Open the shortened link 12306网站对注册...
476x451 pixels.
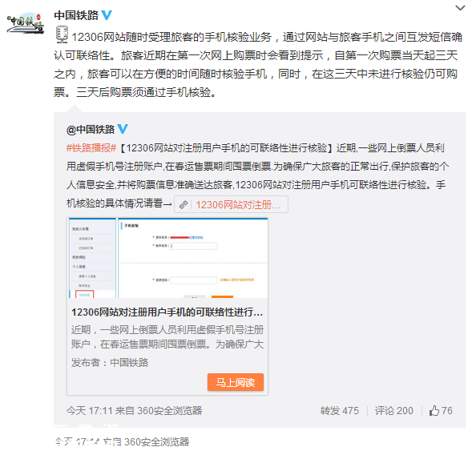pos(231,204)
